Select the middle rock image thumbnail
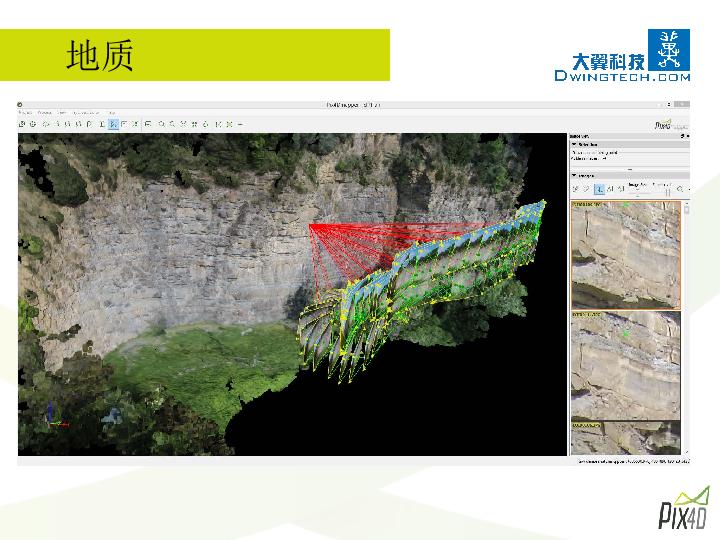The image size is (720, 540). tap(625, 365)
